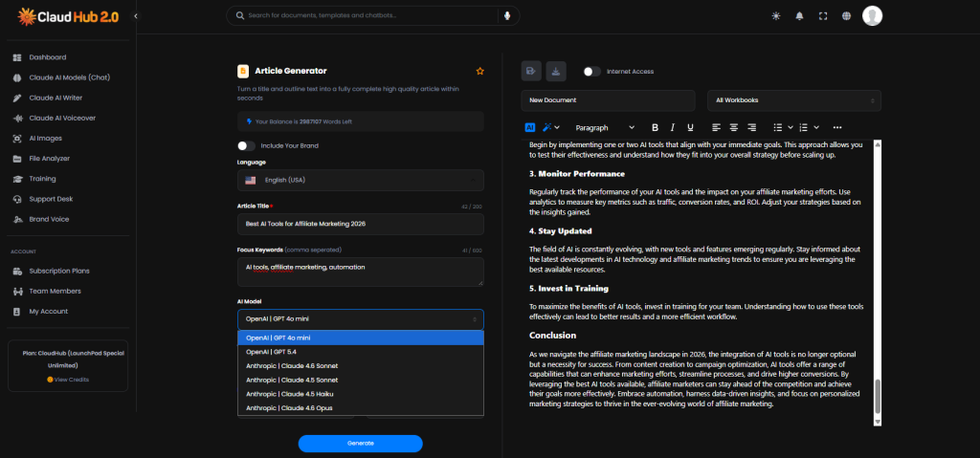Open My Account page

48,312
